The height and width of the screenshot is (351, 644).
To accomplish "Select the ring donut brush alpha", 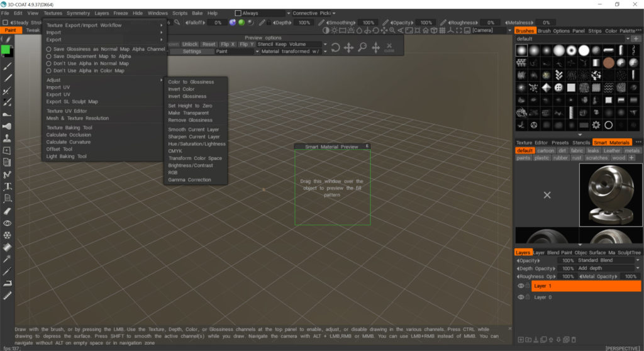I will tap(571, 50).
